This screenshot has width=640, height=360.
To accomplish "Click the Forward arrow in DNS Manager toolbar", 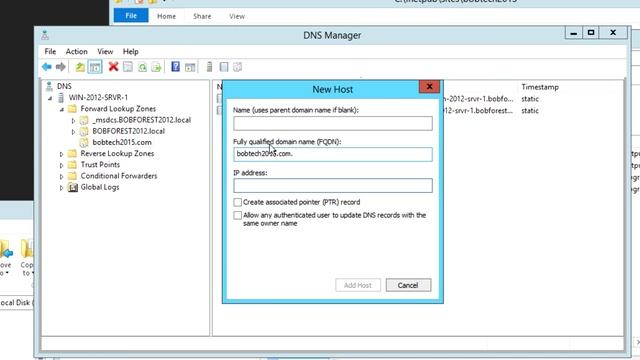I will (x=60, y=67).
